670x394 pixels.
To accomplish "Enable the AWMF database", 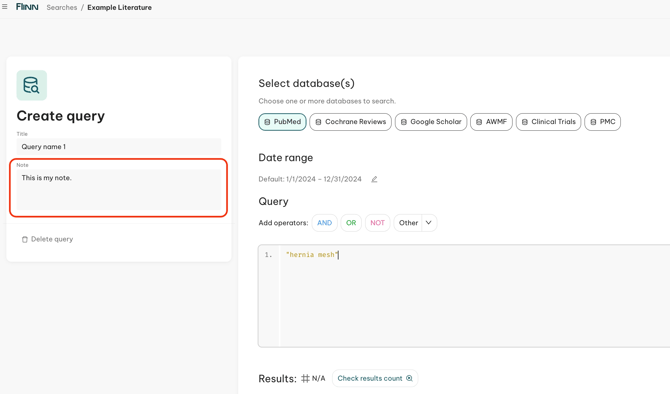I will point(491,122).
